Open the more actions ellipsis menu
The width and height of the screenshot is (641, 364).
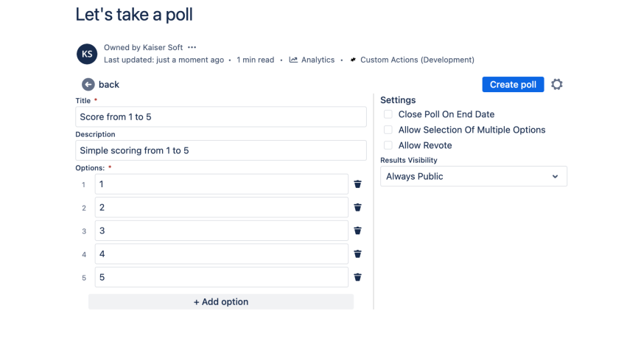pos(192,48)
